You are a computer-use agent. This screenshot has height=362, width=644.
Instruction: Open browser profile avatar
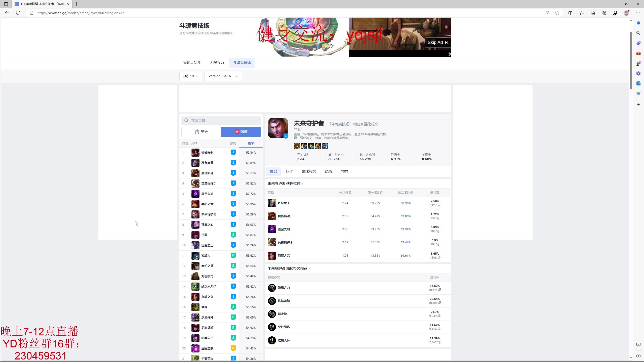(626, 13)
